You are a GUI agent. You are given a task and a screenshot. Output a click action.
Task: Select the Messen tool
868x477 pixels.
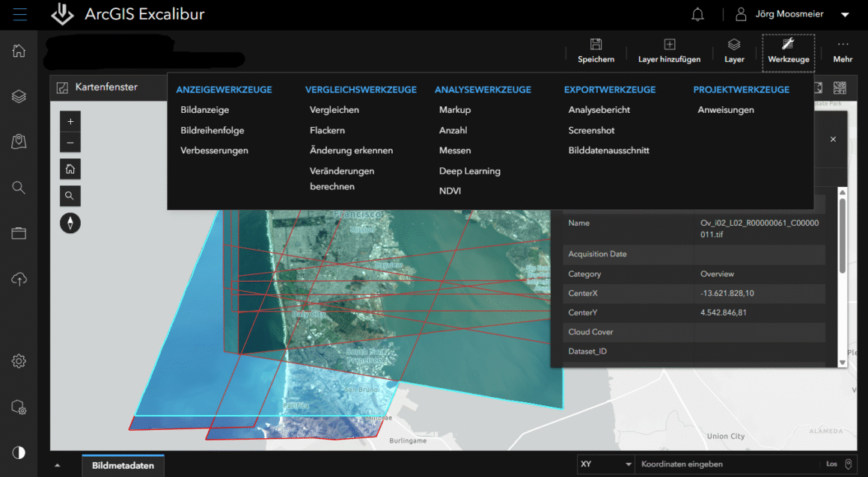pyautogui.click(x=455, y=150)
